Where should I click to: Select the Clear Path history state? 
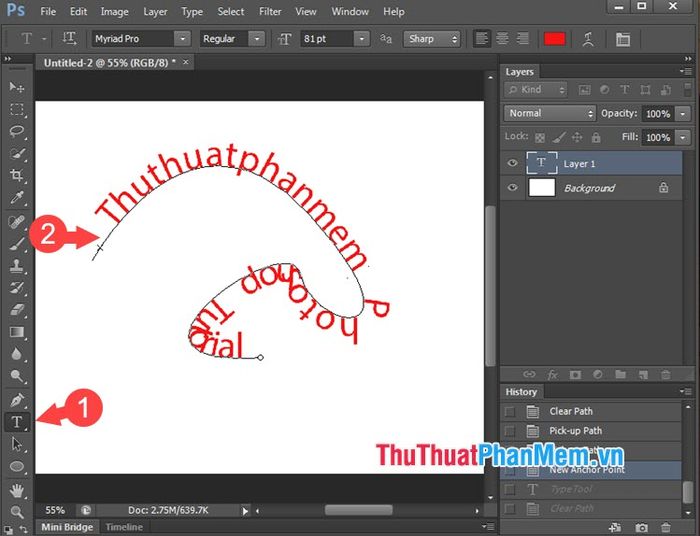coord(591,411)
